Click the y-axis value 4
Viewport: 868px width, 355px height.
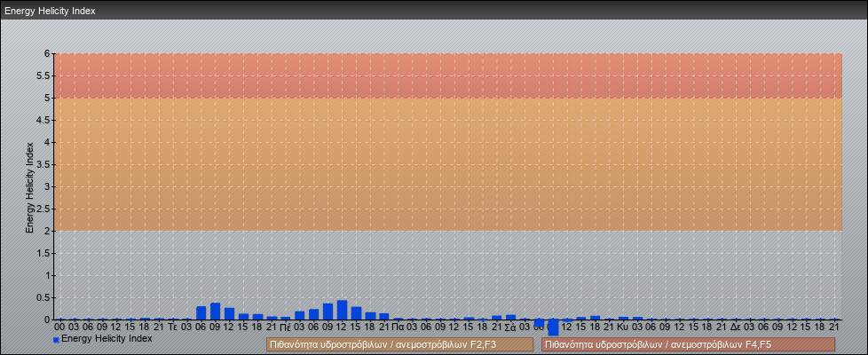pyautogui.click(x=48, y=142)
